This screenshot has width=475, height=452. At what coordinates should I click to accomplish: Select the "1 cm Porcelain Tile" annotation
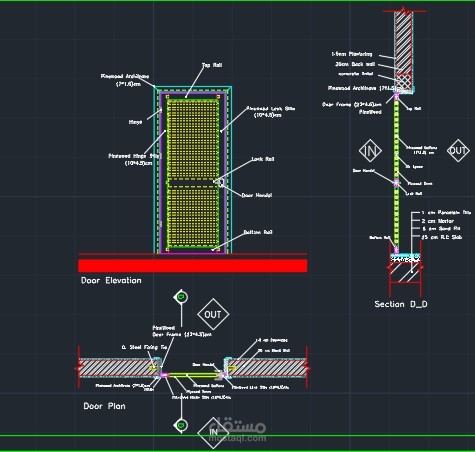point(446,212)
